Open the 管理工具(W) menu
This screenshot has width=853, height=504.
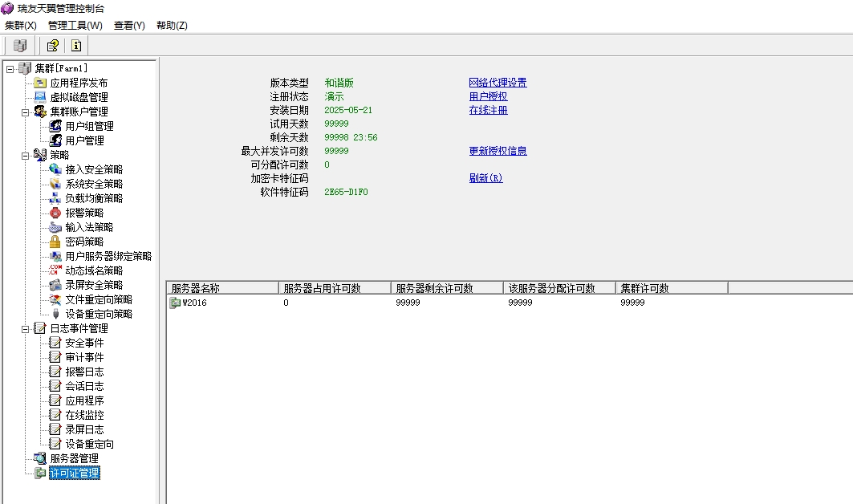75,26
